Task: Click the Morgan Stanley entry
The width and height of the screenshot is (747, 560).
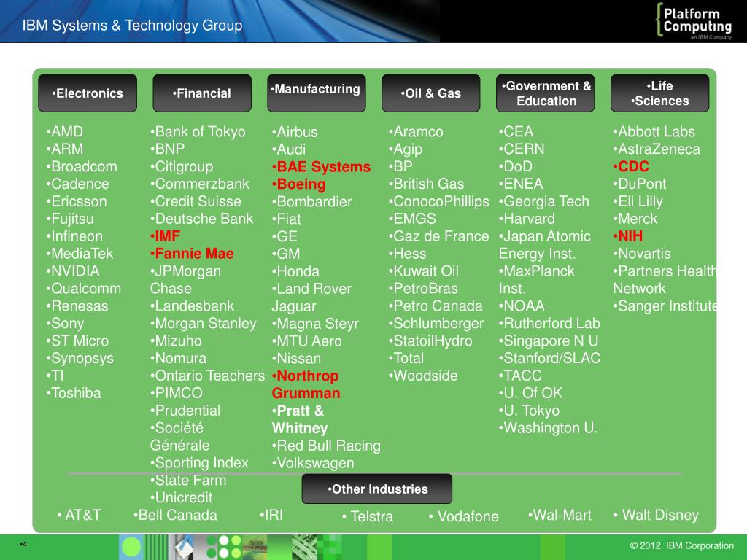Action: [204, 323]
